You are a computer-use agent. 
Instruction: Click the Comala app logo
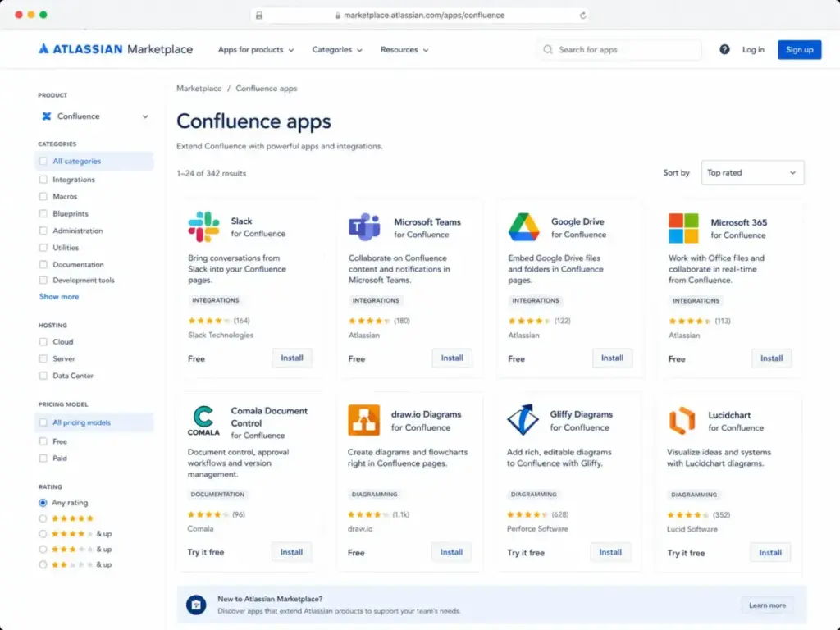[x=203, y=421]
